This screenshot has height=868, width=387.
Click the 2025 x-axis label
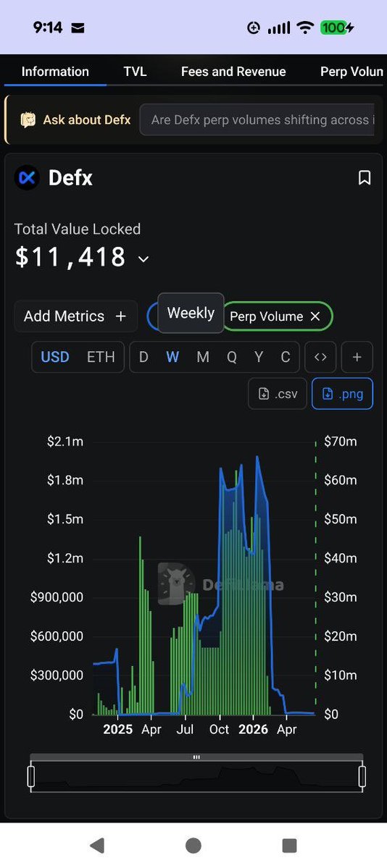click(118, 729)
